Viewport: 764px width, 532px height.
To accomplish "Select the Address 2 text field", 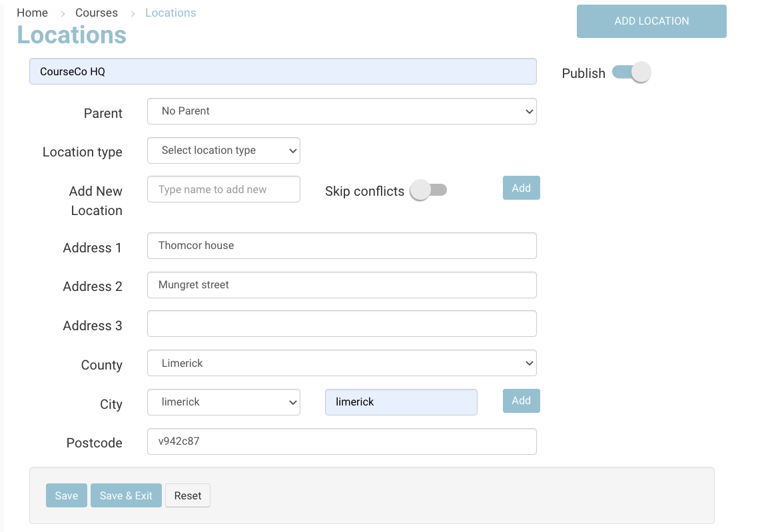I will click(x=341, y=285).
